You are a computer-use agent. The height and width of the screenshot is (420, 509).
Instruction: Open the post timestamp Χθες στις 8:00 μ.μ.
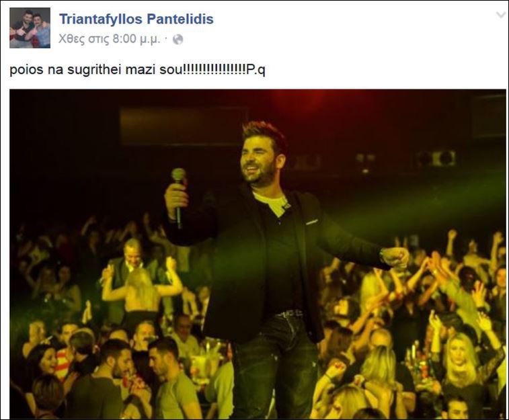[x=110, y=39]
